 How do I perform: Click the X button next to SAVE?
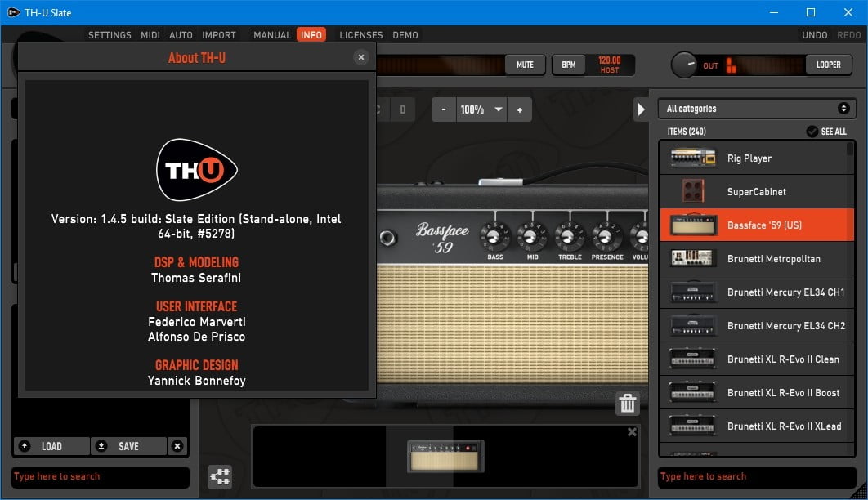coord(177,446)
